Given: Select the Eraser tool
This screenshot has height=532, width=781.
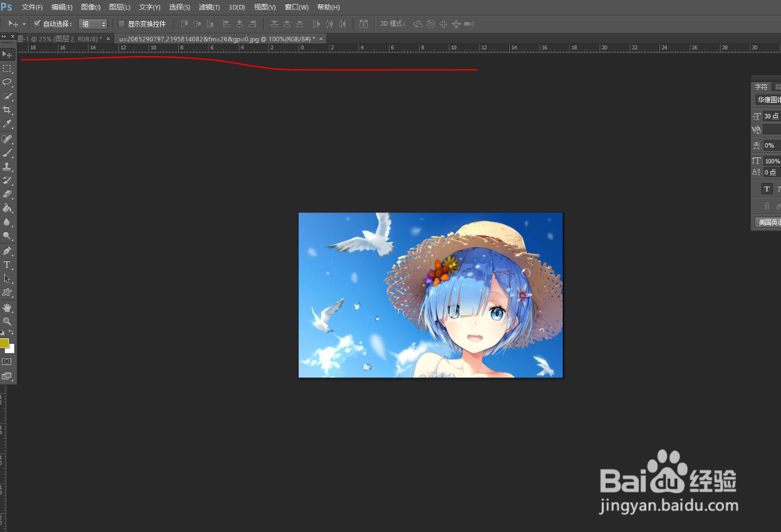Looking at the screenshot, I should tap(7, 195).
